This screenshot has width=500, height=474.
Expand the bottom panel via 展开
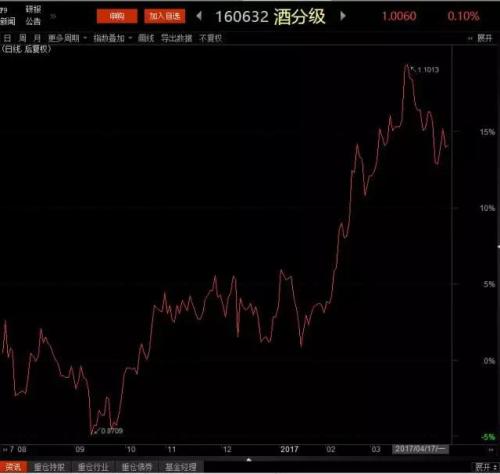click(x=486, y=467)
